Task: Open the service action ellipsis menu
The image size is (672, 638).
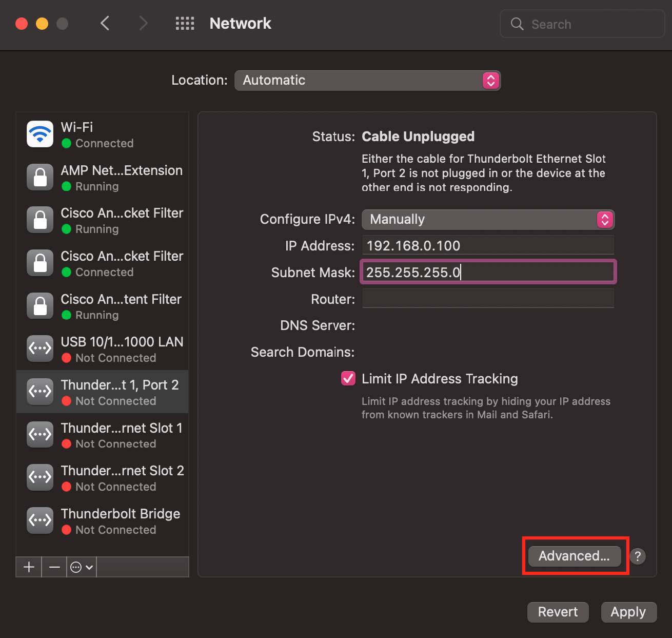Action: click(81, 567)
